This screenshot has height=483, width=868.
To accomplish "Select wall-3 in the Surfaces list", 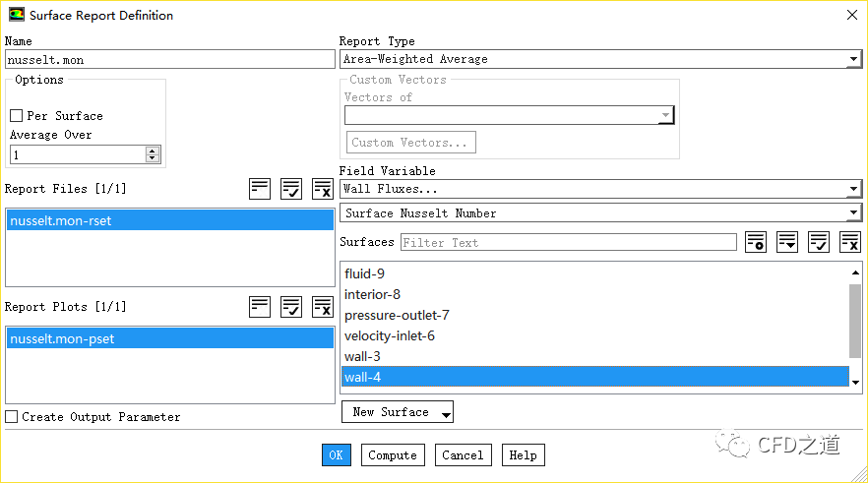I will (362, 356).
